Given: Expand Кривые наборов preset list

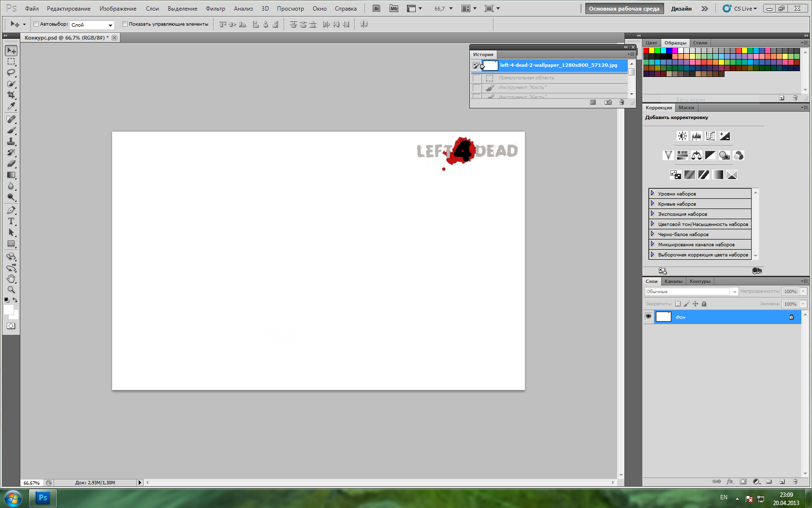Looking at the screenshot, I should 652,204.
